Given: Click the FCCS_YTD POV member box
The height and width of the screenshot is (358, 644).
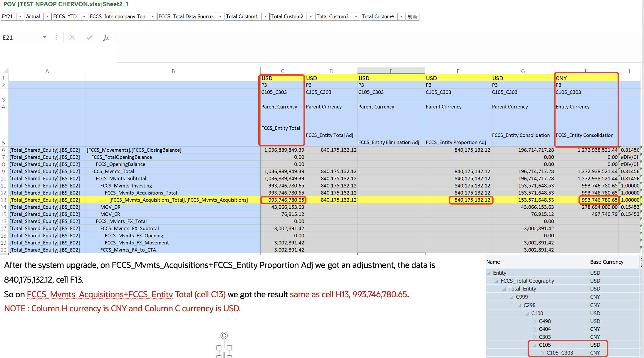Looking at the screenshot, I should pos(66,16).
